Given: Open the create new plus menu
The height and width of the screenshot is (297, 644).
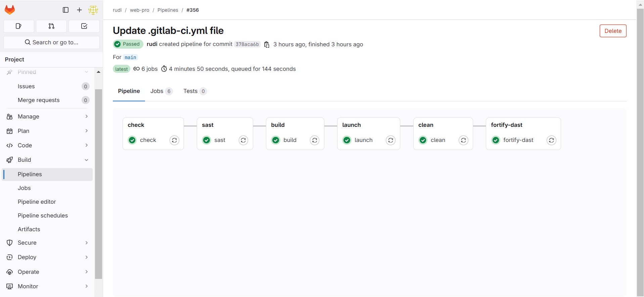Looking at the screenshot, I should pyautogui.click(x=79, y=10).
